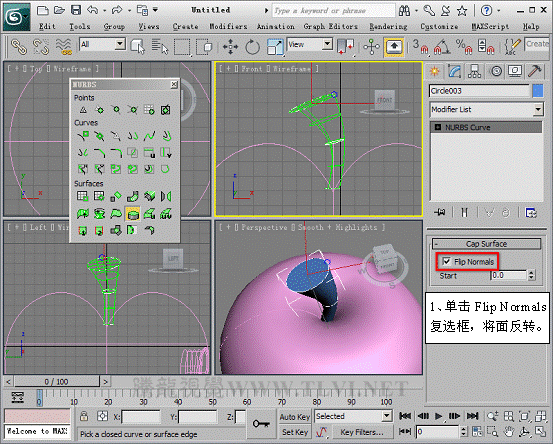
Task: Select the Select and Move tool
Action: point(230,47)
